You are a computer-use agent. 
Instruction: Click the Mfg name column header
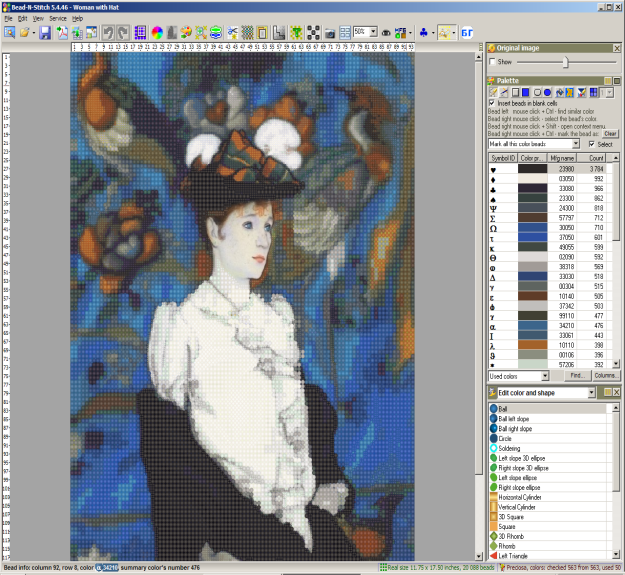562,158
